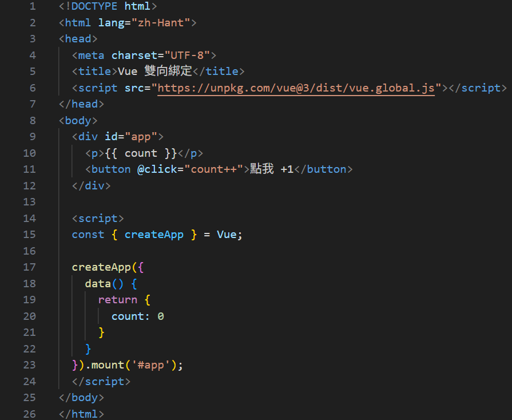
Task: Click the opening body tag
Action: click(78, 121)
